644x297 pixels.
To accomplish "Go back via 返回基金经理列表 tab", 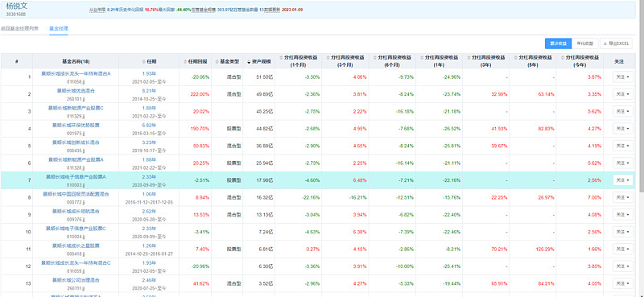I will click(x=19, y=29).
